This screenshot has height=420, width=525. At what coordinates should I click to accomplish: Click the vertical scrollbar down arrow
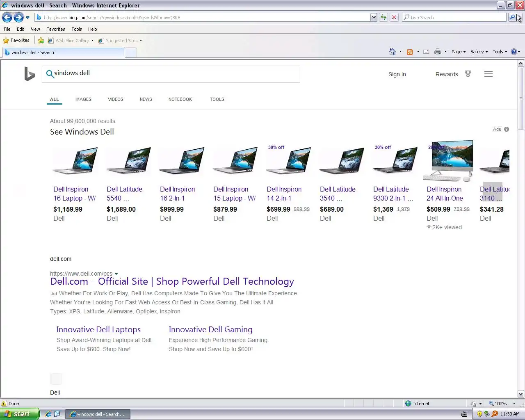tap(521, 394)
